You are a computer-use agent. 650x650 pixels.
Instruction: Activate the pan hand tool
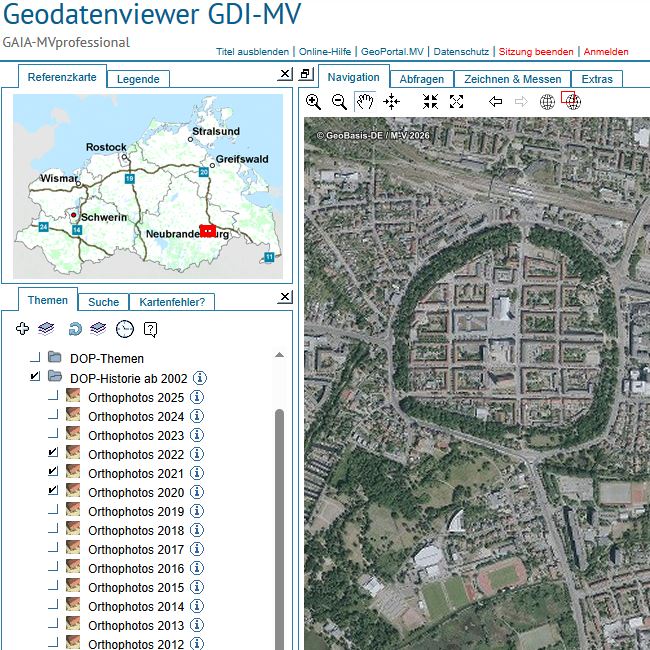[365, 102]
